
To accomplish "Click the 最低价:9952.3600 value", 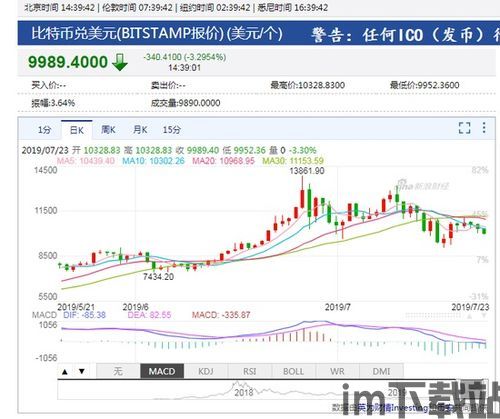I will click(425, 85).
